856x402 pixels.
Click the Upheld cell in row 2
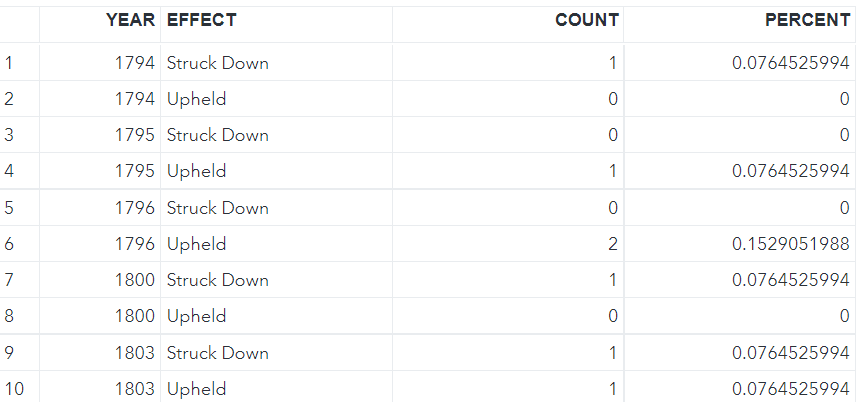click(x=196, y=99)
